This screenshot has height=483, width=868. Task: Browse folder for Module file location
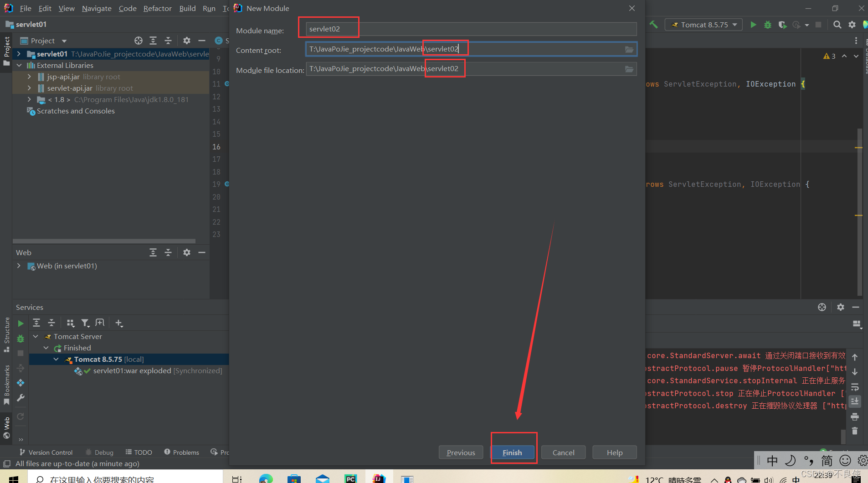point(629,69)
